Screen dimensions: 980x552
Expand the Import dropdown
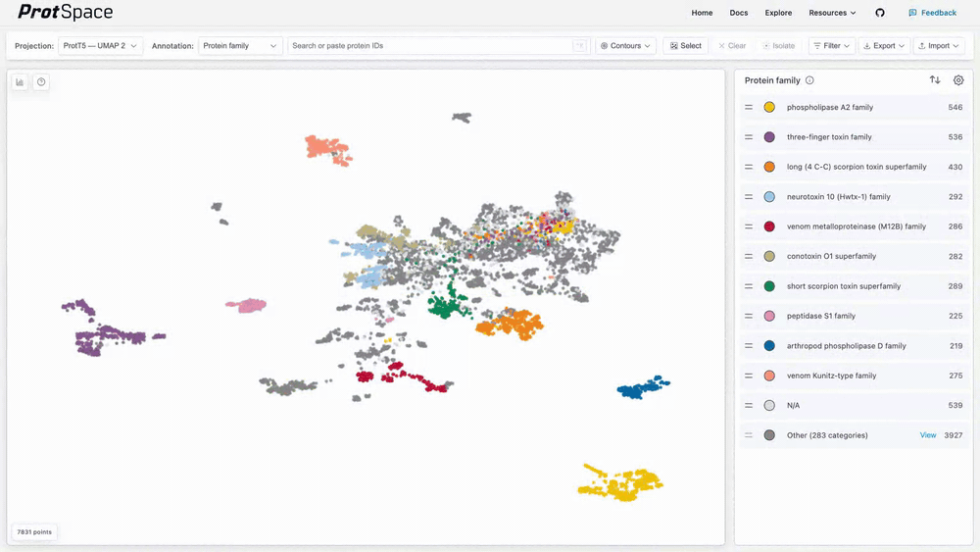(939, 46)
